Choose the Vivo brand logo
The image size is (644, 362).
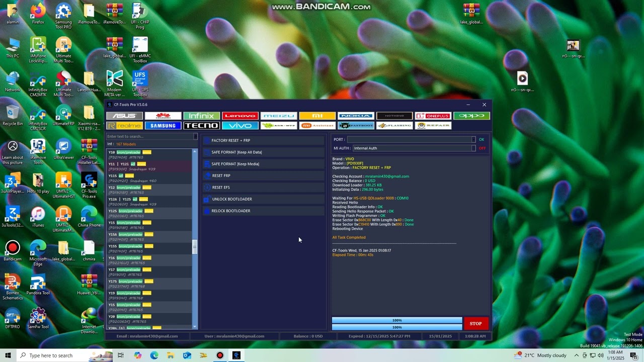point(240,126)
